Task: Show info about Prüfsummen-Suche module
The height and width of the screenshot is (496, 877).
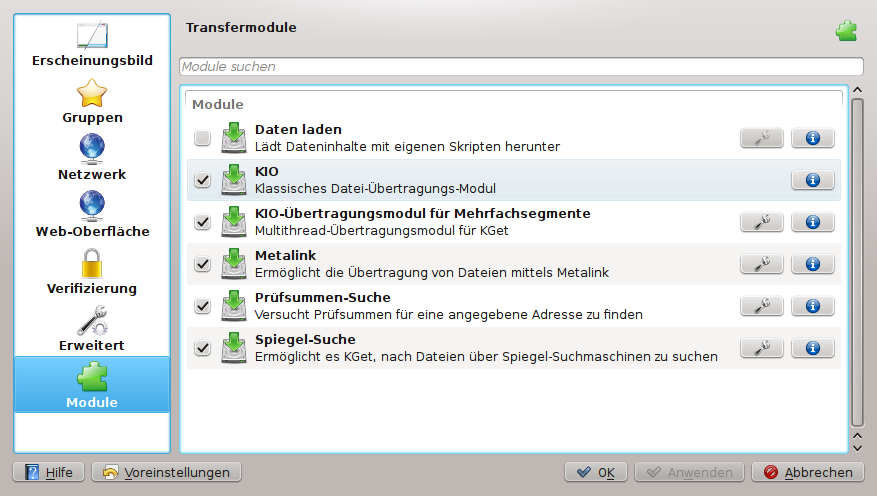Action: pyautogui.click(x=813, y=306)
